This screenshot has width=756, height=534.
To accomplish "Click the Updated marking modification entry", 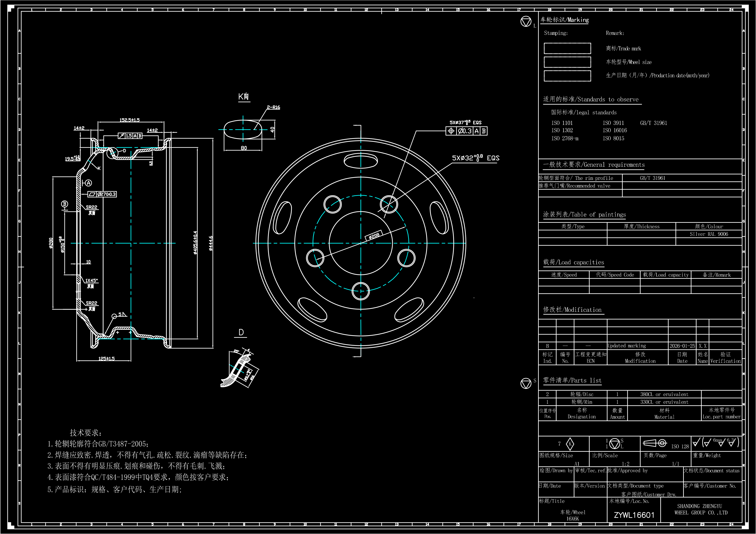I will point(627,346).
